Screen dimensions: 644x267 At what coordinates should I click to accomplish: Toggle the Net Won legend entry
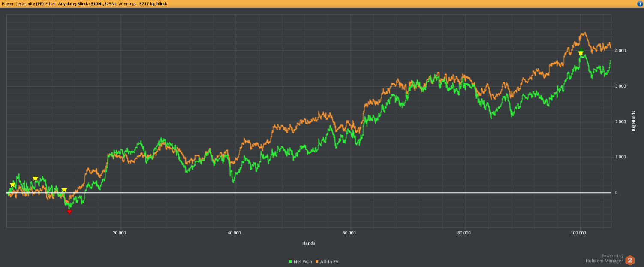coord(301,261)
